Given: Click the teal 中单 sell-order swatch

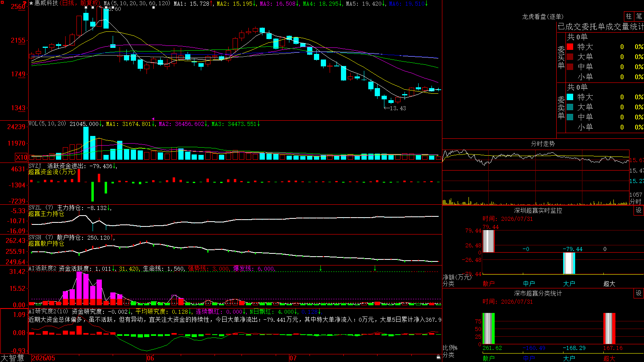Looking at the screenshot, I should (x=570, y=117).
